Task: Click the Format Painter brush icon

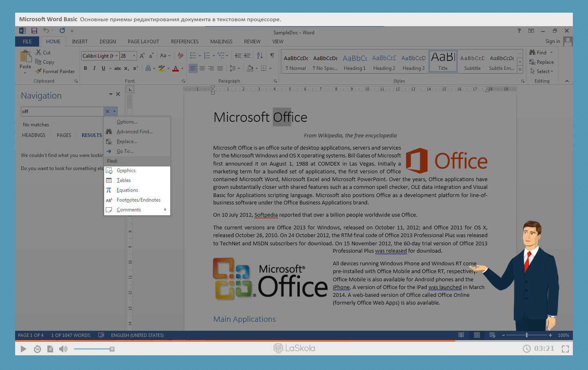Action: coord(39,71)
